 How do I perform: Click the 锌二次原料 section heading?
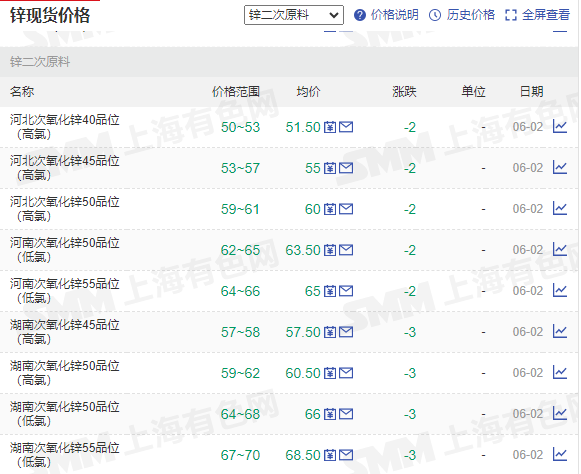[x=40, y=62]
